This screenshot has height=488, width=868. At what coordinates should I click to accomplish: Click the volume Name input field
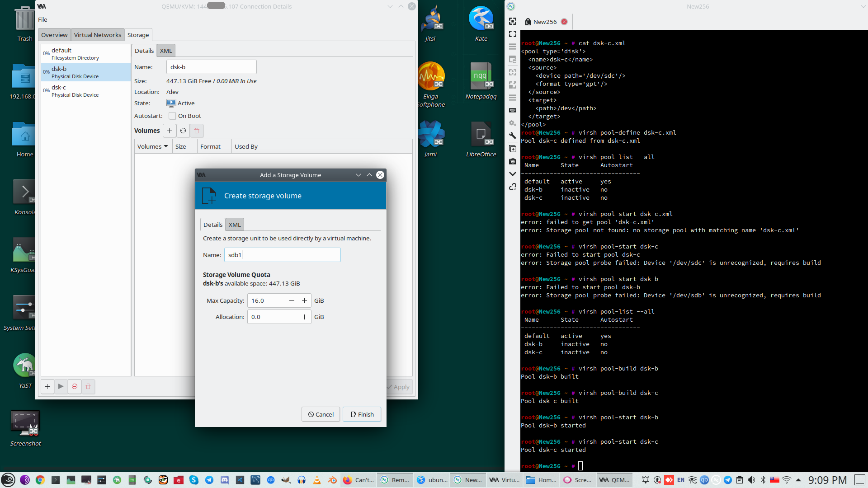click(282, 255)
